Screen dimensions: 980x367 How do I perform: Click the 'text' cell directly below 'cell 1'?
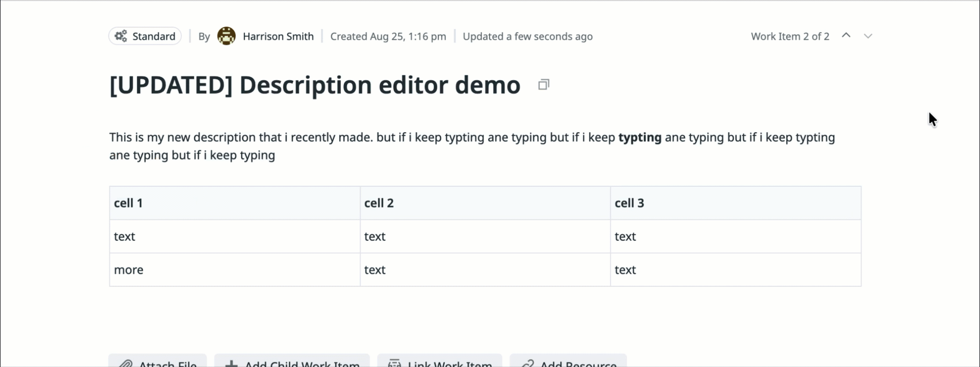pyautogui.click(x=235, y=237)
